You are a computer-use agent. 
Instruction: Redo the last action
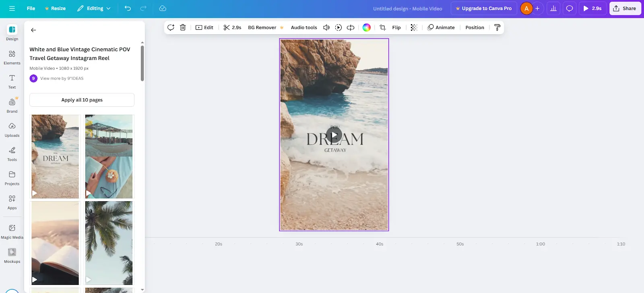pos(143,8)
